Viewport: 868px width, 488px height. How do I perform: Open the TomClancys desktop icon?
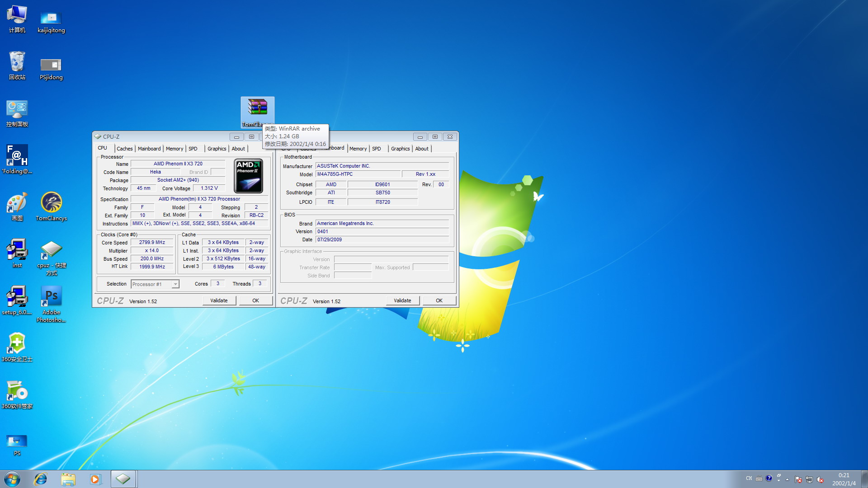(51, 202)
